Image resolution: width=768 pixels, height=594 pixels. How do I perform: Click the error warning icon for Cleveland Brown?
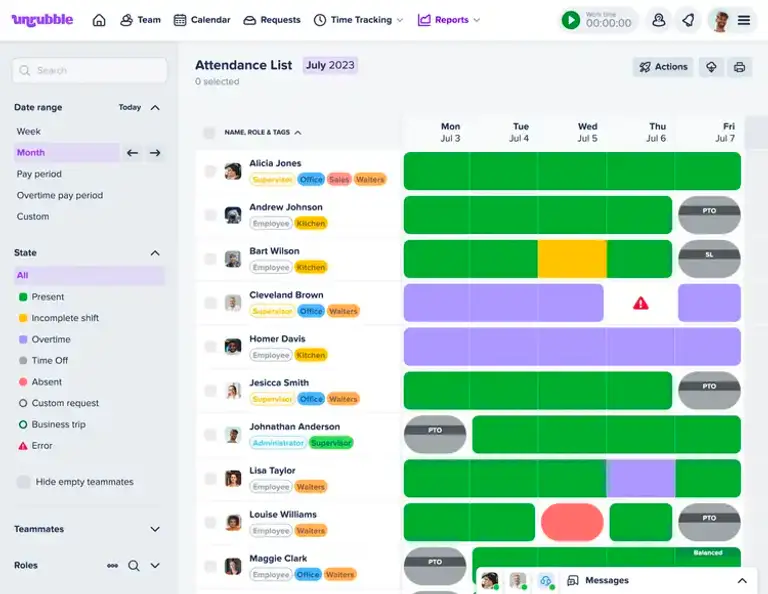(640, 303)
